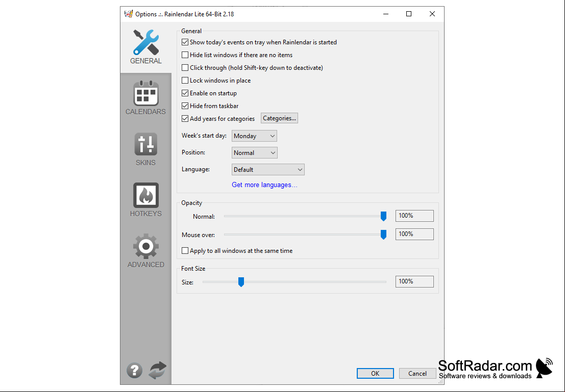565x392 pixels.
Task: Confirm with the OK button
Action: [375, 373]
